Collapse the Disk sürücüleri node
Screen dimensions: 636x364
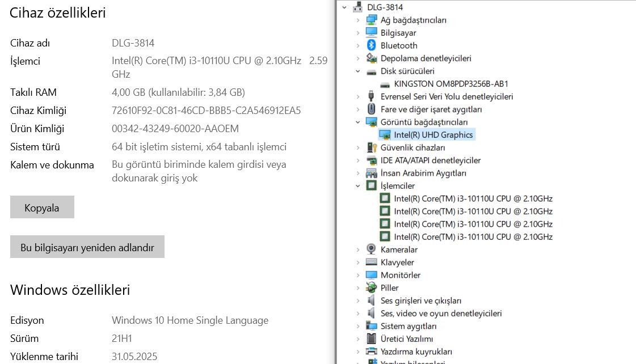[x=358, y=71]
